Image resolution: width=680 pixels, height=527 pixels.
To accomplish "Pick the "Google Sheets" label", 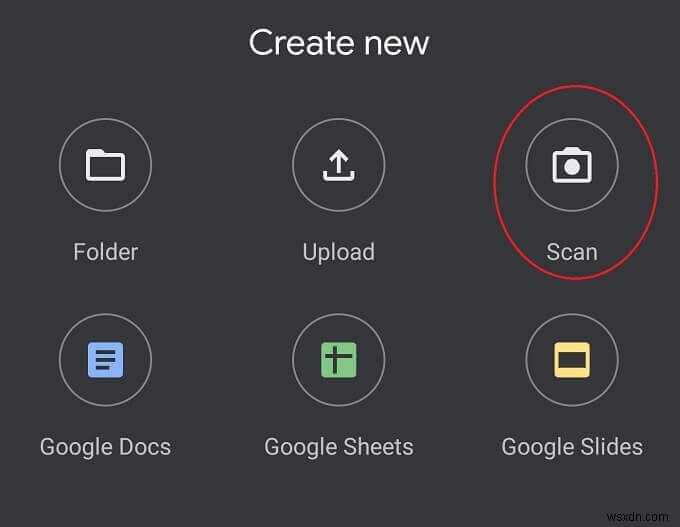I will pyautogui.click(x=339, y=448).
